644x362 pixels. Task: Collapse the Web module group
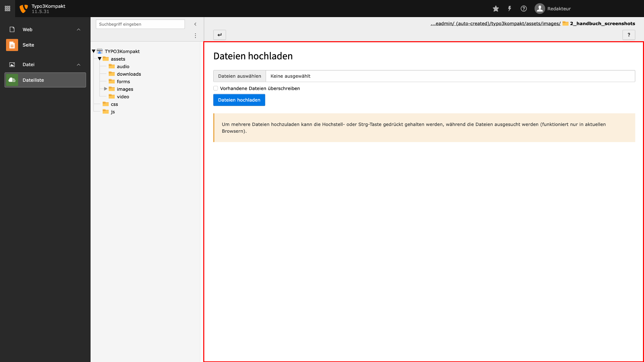(78, 29)
